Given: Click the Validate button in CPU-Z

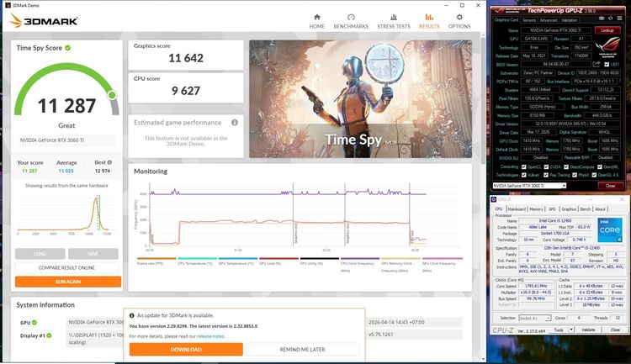Looking at the screenshot, I should click(x=588, y=330).
